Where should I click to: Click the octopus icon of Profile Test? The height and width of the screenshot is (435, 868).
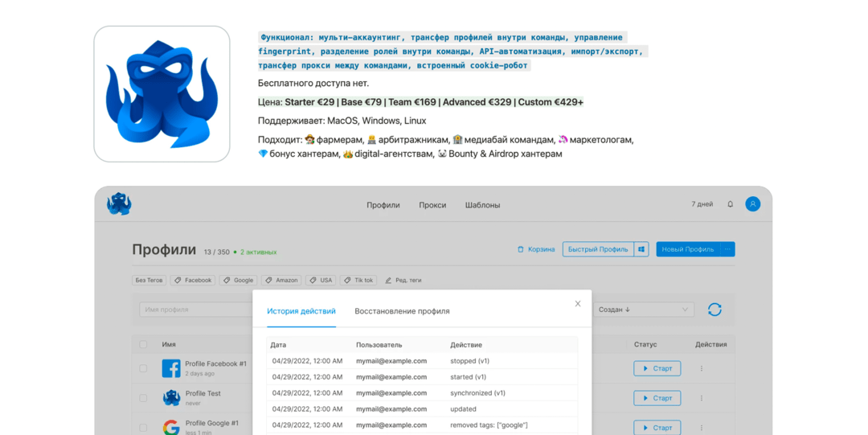(x=171, y=398)
